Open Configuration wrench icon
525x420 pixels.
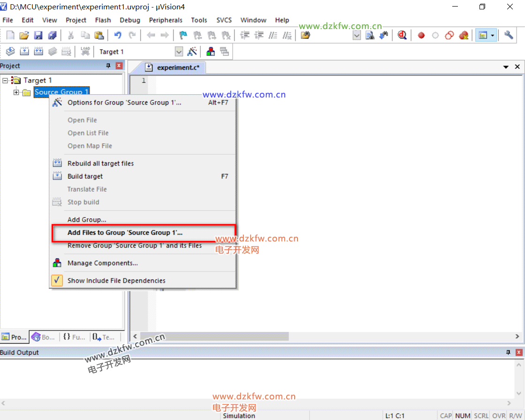tap(509, 35)
